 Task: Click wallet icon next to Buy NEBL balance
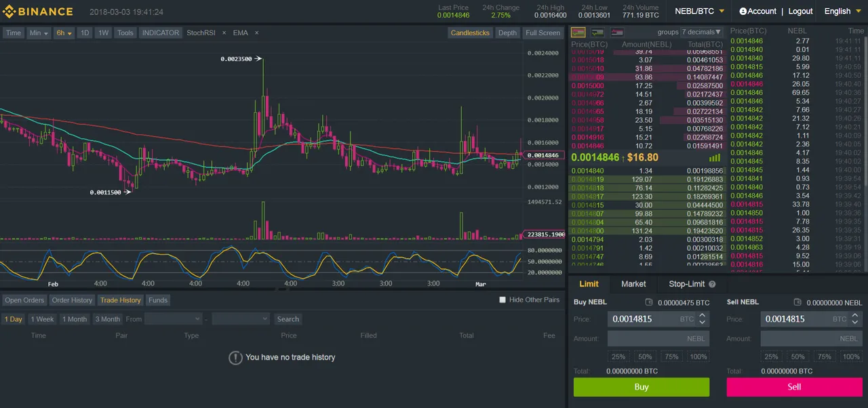(x=649, y=302)
